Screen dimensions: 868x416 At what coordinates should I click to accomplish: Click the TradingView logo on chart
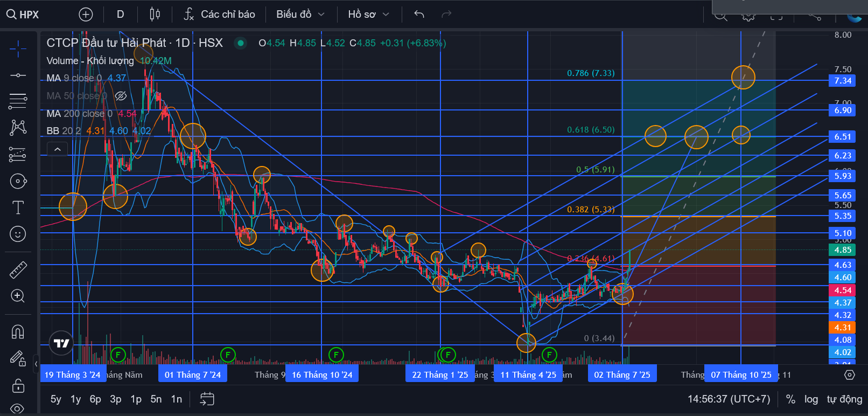pyautogui.click(x=61, y=343)
